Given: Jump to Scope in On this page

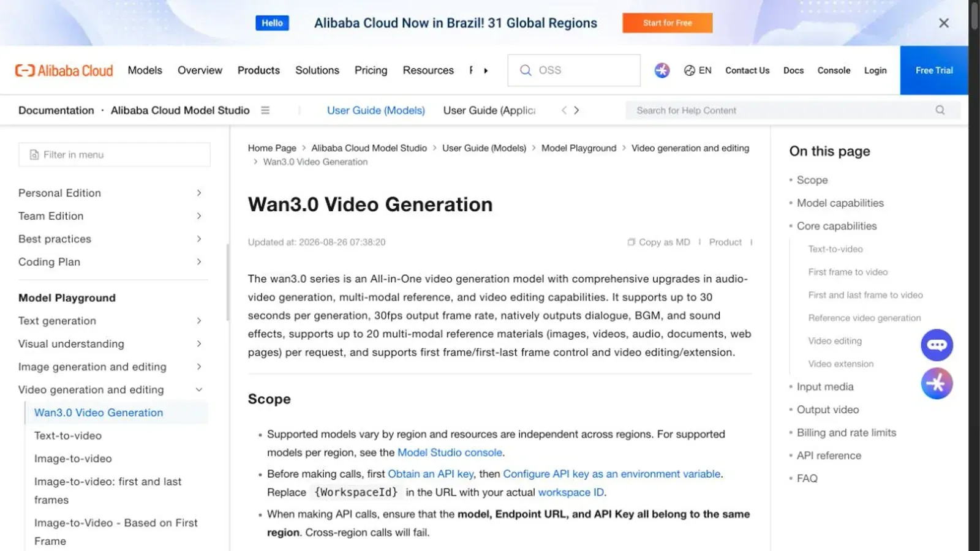Looking at the screenshot, I should (812, 180).
